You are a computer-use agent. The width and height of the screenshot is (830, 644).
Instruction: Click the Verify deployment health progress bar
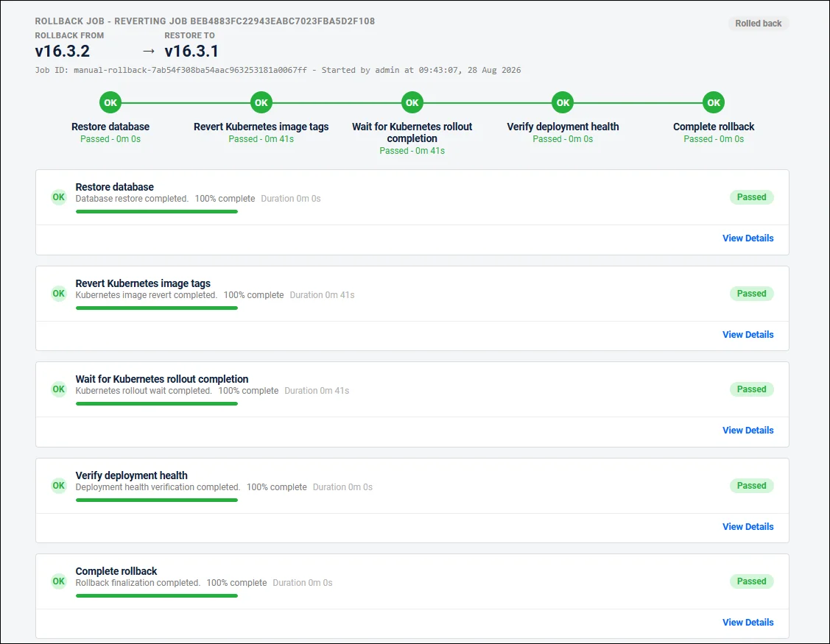tap(157, 500)
